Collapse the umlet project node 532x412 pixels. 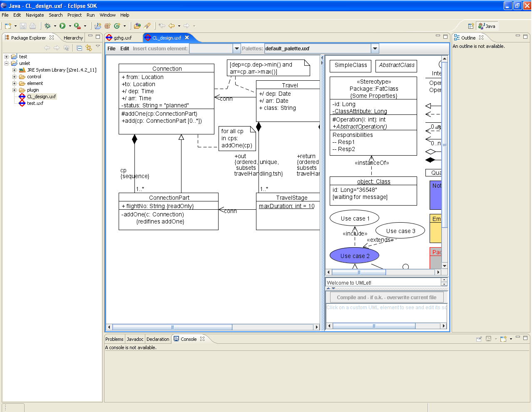7,63
